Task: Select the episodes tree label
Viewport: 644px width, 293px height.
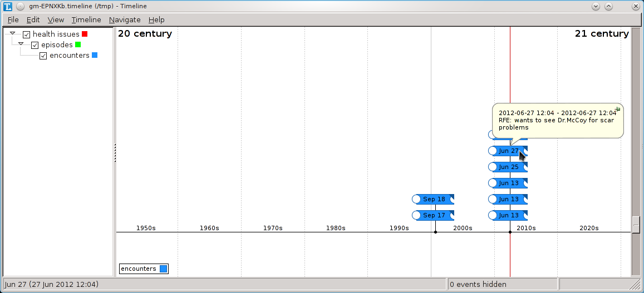Action: (x=57, y=45)
